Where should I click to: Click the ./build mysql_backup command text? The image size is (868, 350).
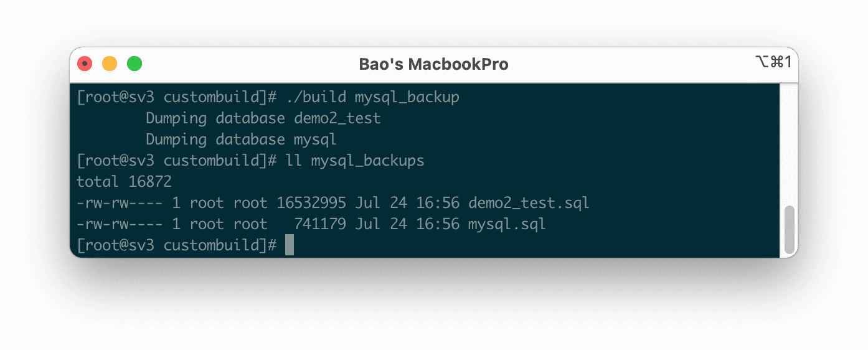pyautogui.click(x=372, y=97)
